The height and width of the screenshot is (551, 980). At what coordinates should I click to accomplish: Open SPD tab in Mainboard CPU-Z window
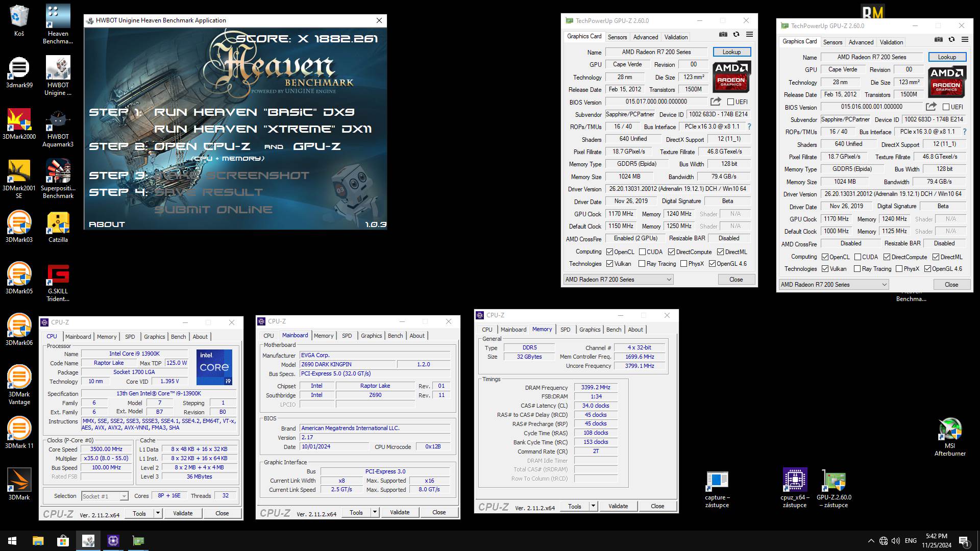[x=347, y=336]
